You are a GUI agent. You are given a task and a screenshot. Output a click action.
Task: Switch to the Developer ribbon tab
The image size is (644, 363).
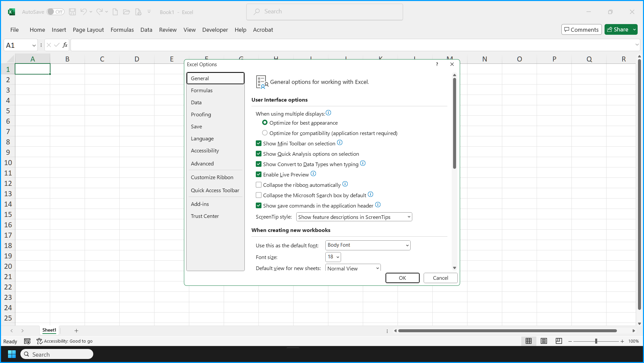click(215, 30)
